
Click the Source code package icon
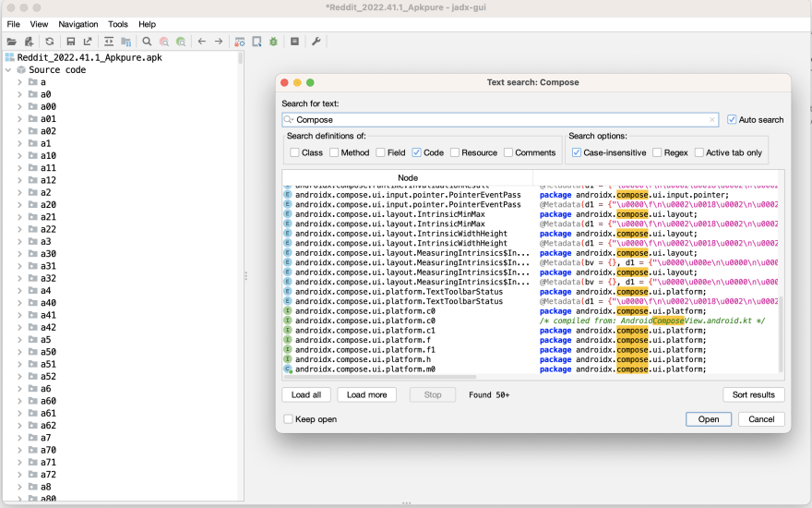(x=21, y=69)
